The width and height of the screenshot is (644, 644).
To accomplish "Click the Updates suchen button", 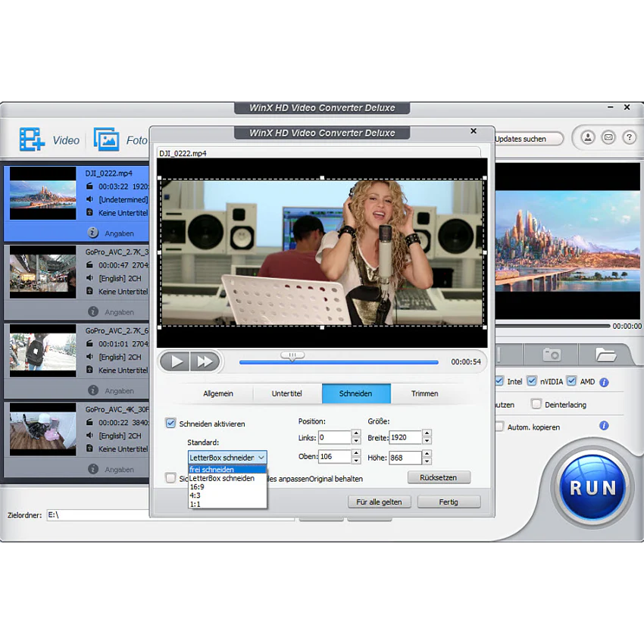I will (x=527, y=139).
